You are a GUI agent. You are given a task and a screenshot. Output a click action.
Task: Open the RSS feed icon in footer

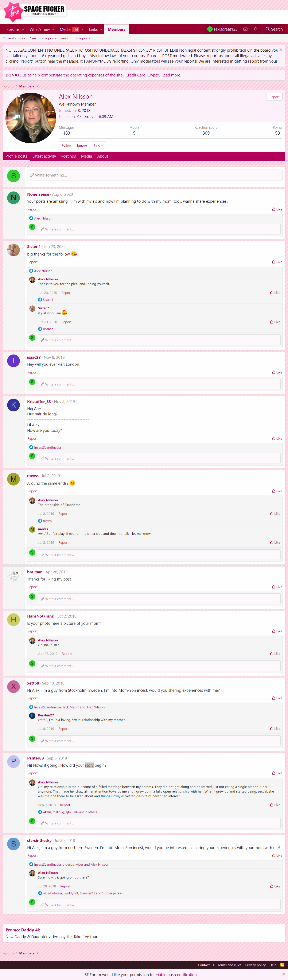(x=282, y=964)
